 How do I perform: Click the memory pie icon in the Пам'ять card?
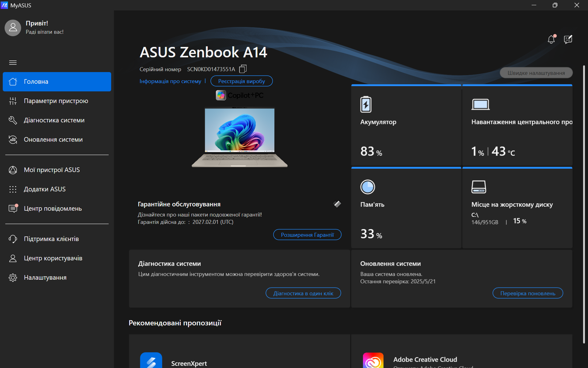367,187
